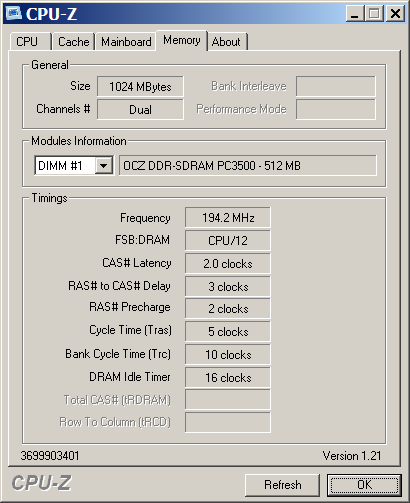Click the empty Performance Mode field
The width and height of the screenshot is (410, 503).
336,109
